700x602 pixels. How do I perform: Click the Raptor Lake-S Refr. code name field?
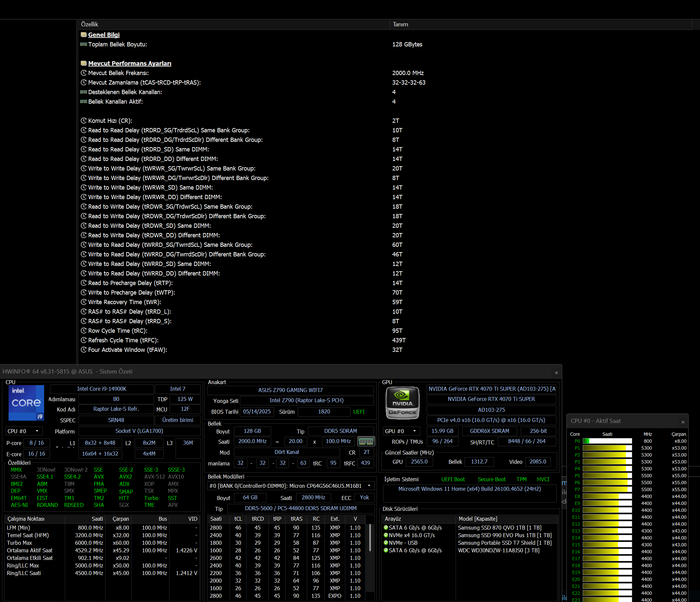coord(116,409)
